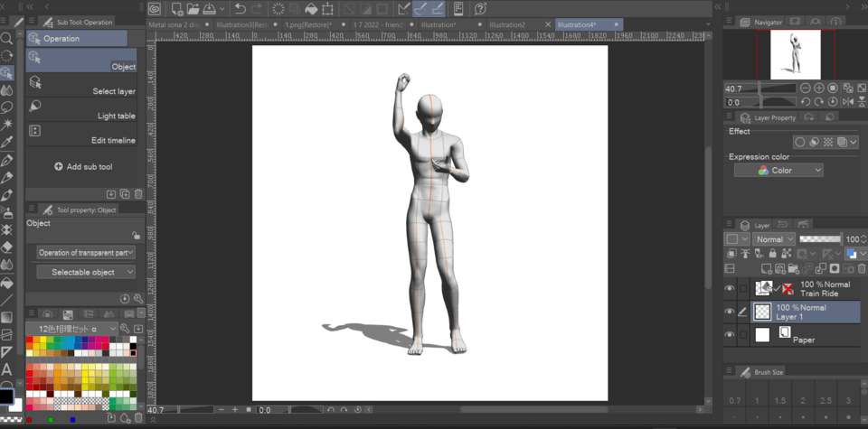Switch to 1.png[Restore] document tab
Image resolution: width=868 pixels, height=429 pixels.
[307, 25]
